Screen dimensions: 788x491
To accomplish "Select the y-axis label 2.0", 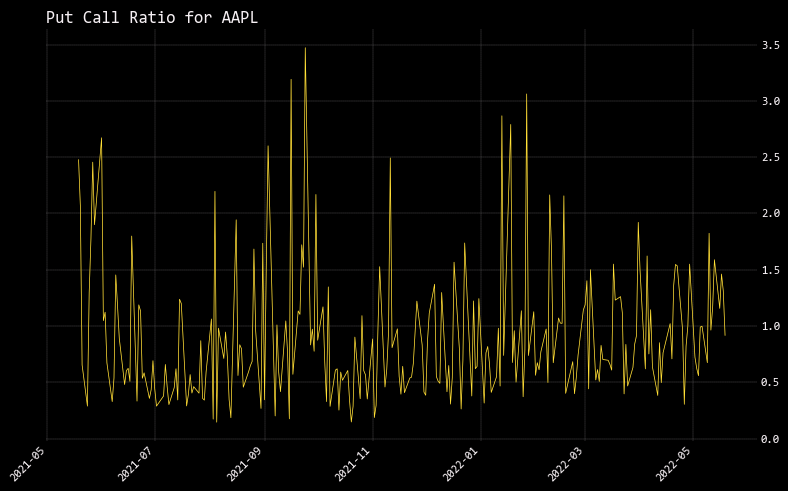I will [770, 214].
